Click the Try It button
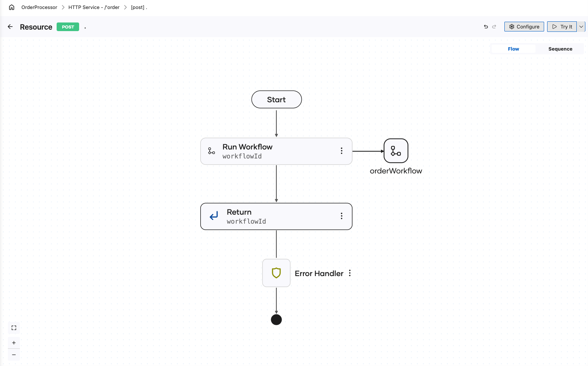588x366 pixels. pyautogui.click(x=562, y=27)
